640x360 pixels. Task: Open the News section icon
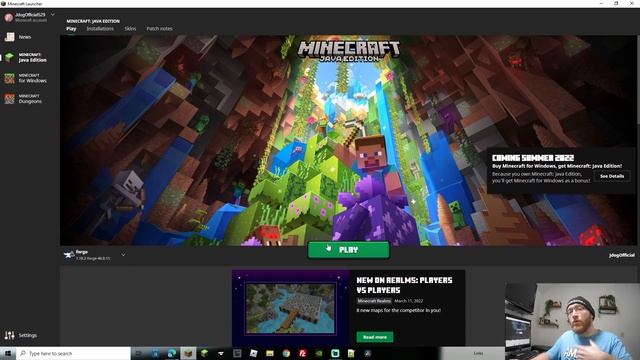pyautogui.click(x=9, y=37)
